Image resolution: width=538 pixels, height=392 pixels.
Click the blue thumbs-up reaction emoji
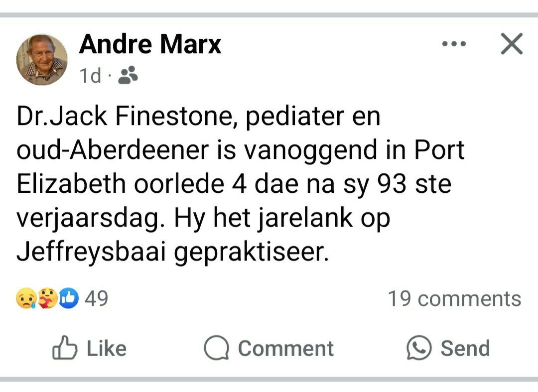point(69,299)
